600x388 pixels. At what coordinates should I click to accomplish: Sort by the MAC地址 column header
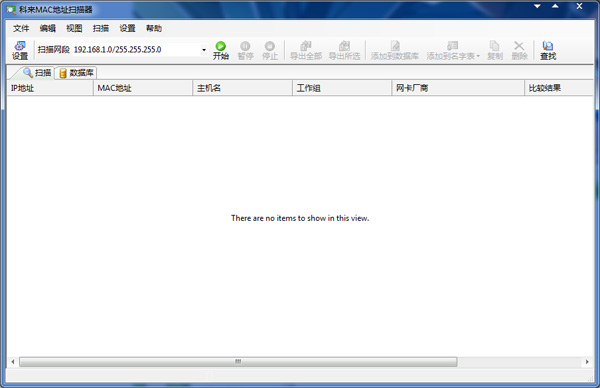click(143, 88)
